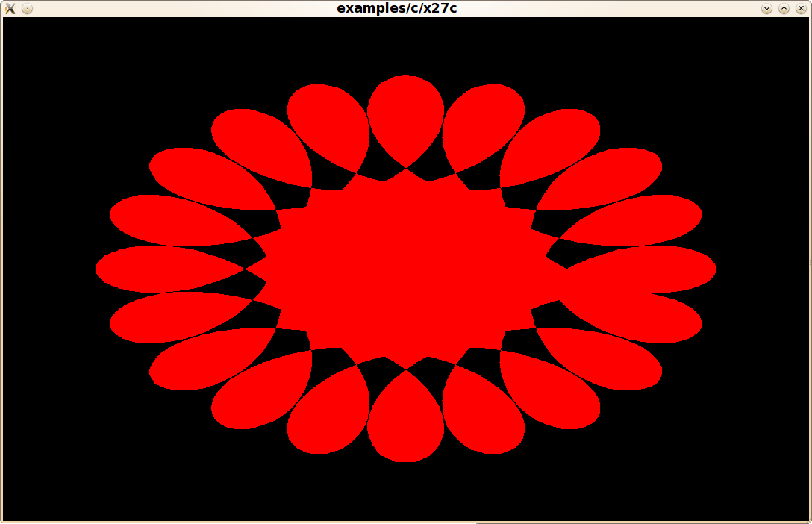Maximize window using the up-chevron button
This screenshot has width=812, height=524.
(784, 9)
